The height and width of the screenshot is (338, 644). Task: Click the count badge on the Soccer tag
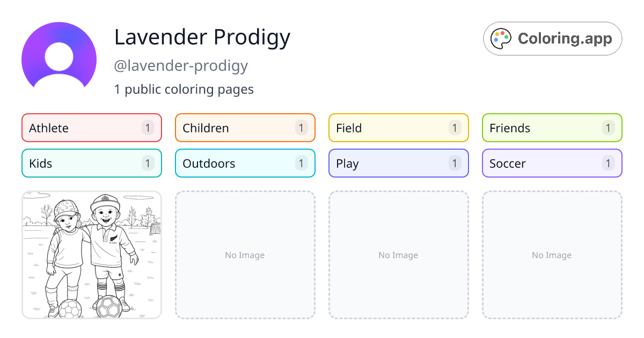[608, 163]
